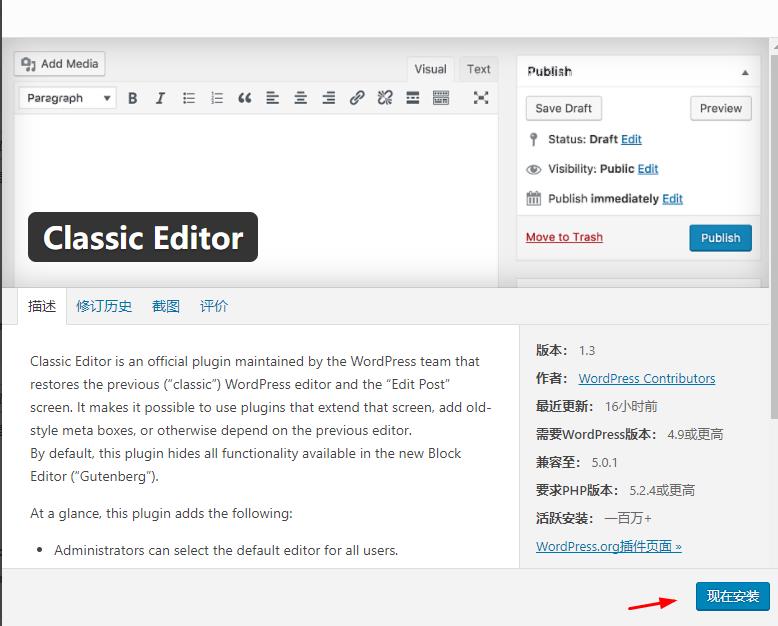Collapse the Publish panel arrow
This screenshot has height=626, width=778.
pyautogui.click(x=745, y=72)
